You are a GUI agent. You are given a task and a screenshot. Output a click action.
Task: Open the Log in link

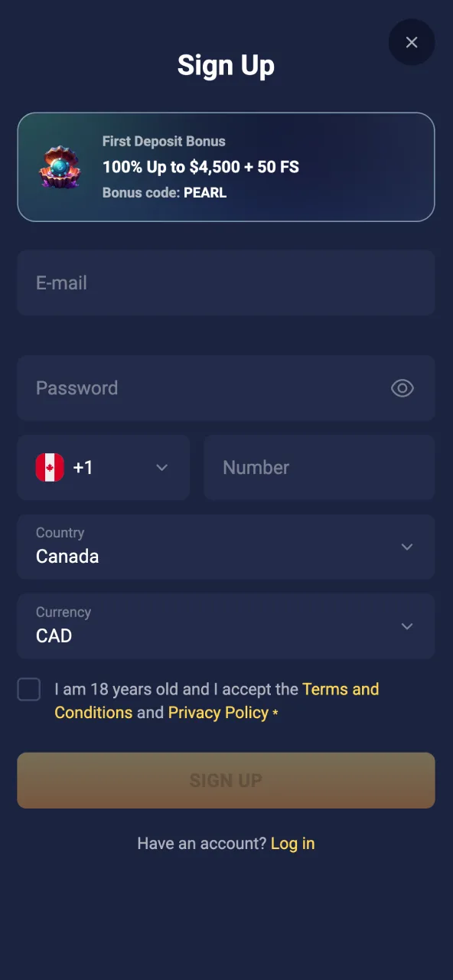pos(292,843)
